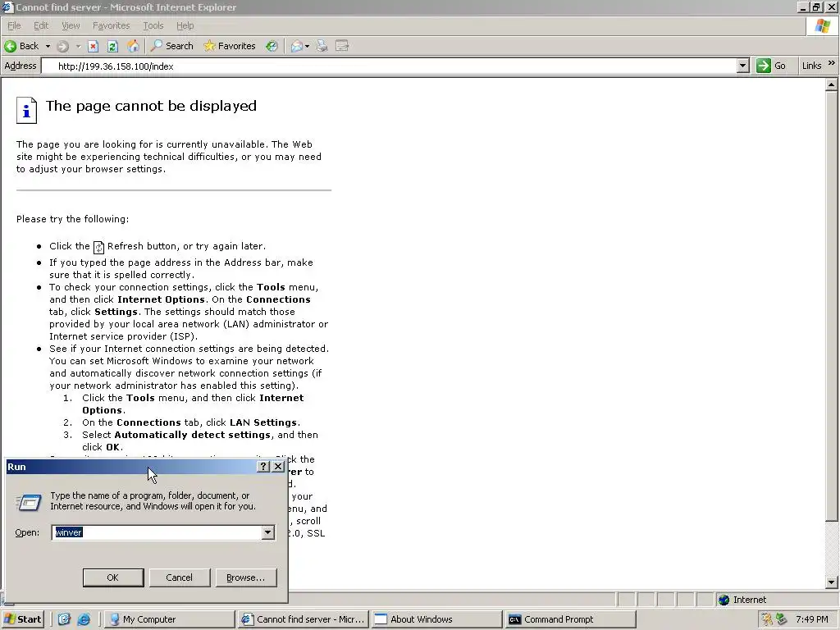Click the Forward arrow icon
The width and height of the screenshot is (840, 630).
62,46
